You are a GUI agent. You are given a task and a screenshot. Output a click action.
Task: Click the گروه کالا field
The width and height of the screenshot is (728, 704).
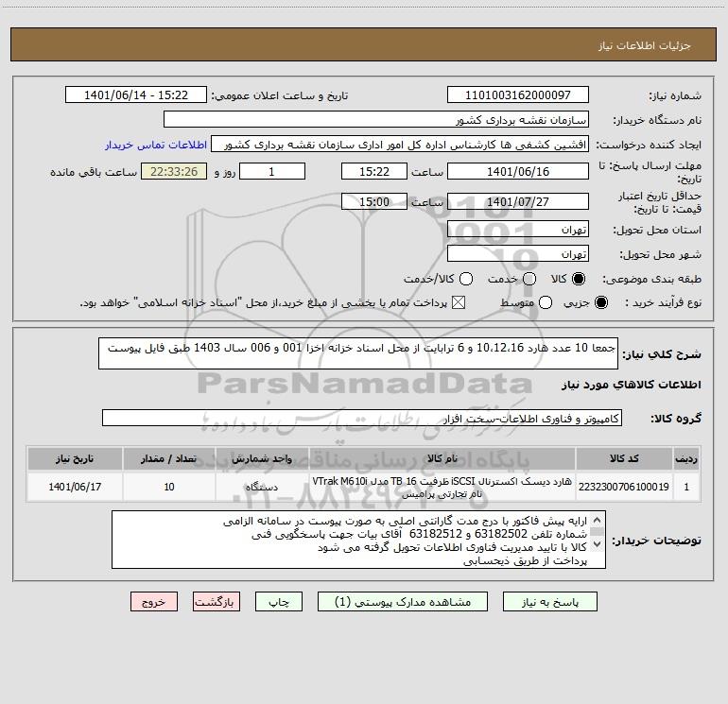point(362,418)
